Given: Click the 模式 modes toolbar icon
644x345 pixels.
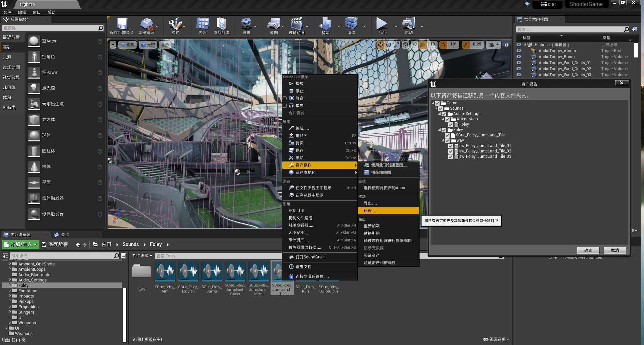Looking at the screenshot, I should pos(175,24).
